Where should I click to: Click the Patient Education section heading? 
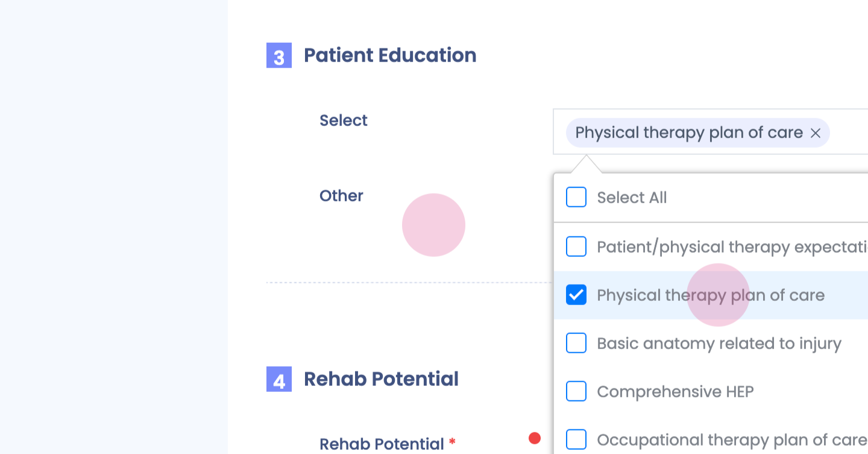(390, 55)
